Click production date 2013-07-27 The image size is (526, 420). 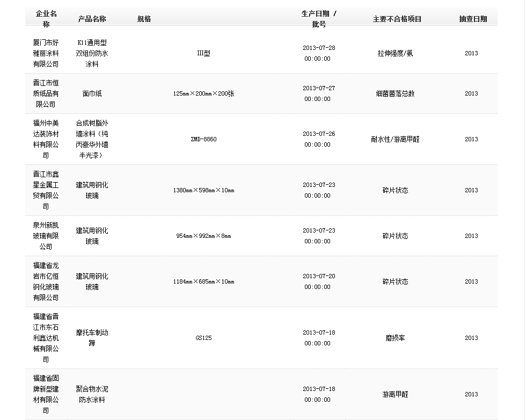tap(319, 88)
